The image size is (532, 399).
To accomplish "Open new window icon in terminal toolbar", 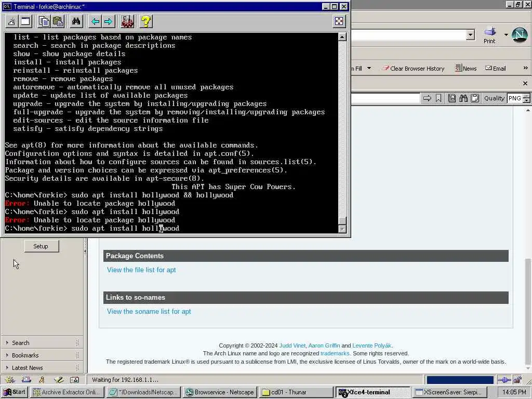I will tap(26, 22).
